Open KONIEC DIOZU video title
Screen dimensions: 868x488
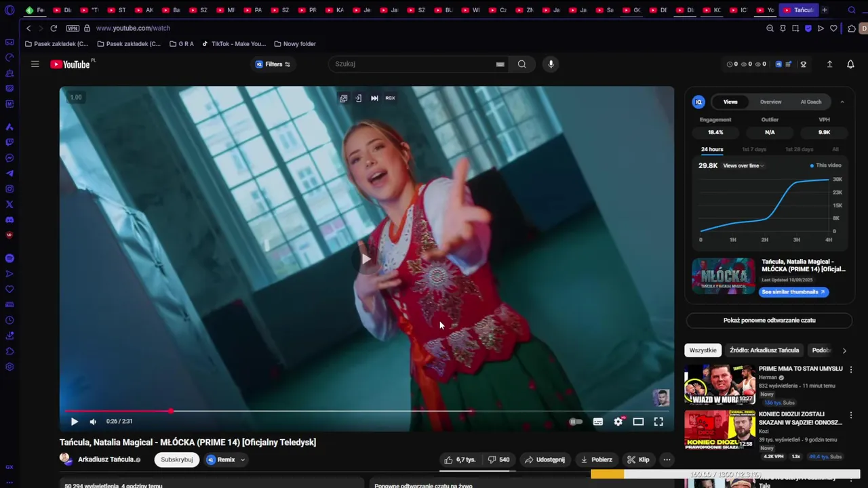(x=800, y=418)
